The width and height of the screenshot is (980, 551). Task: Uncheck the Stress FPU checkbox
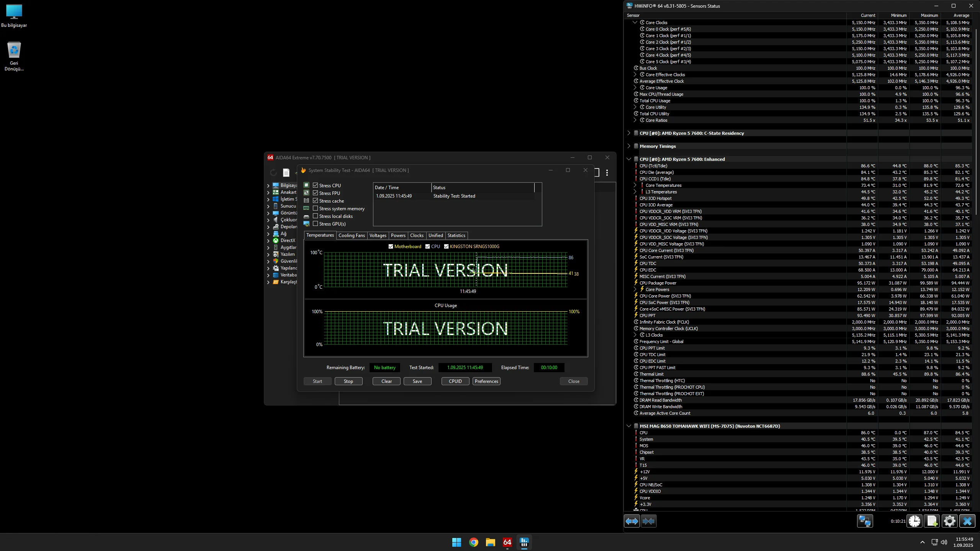click(x=316, y=193)
